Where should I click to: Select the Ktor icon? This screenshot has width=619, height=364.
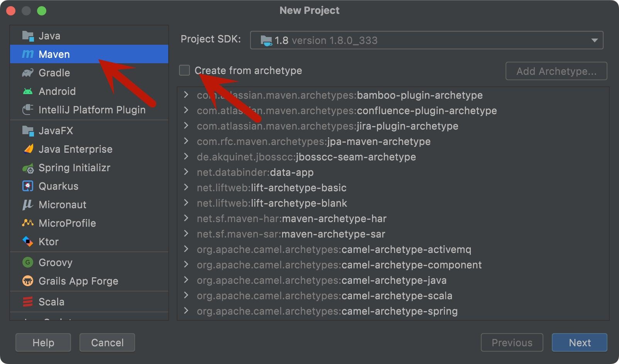(x=28, y=242)
